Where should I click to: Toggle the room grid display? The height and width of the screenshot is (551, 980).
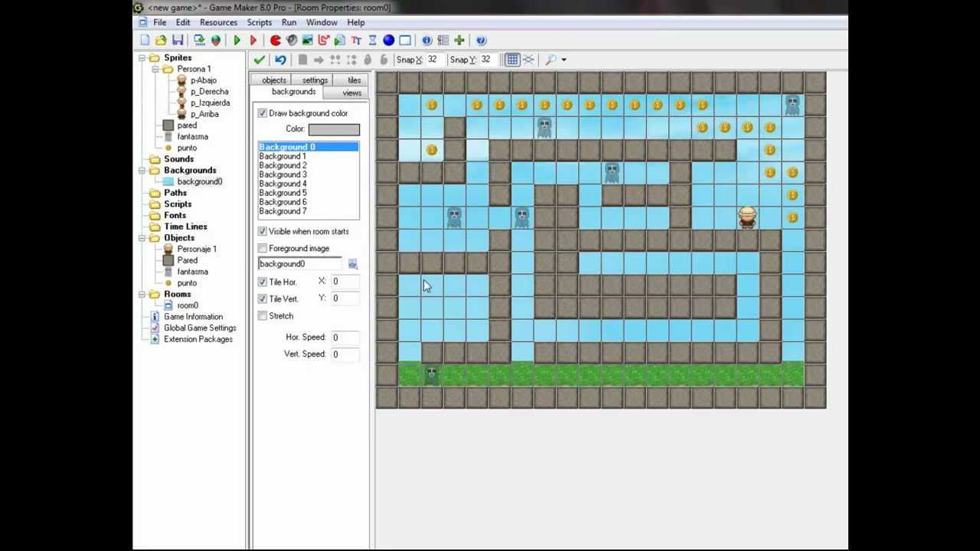[511, 60]
